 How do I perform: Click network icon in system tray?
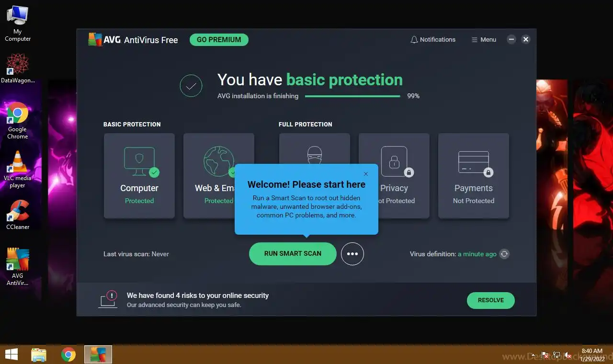[556, 355]
